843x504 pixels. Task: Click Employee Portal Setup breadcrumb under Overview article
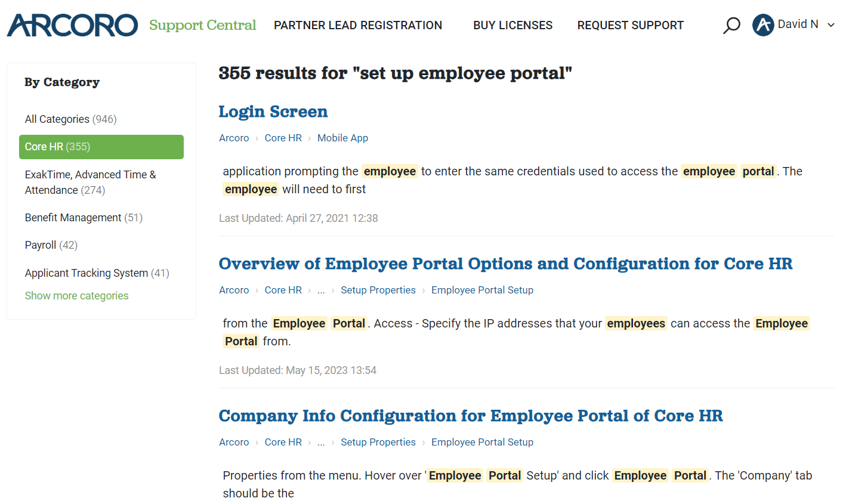pyautogui.click(x=483, y=290)
